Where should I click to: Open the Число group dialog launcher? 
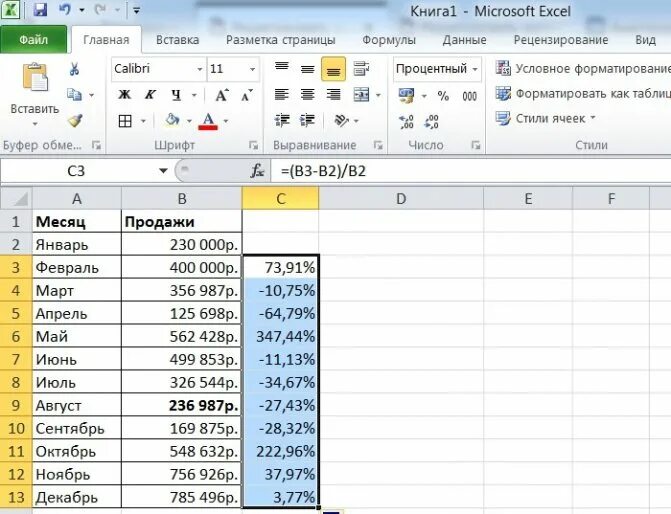[475, 146]
